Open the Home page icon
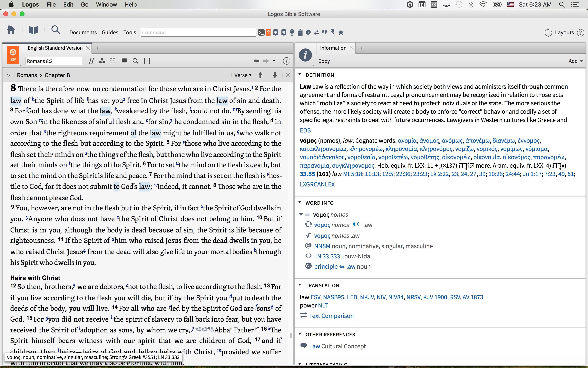Screen dimensions: 588x368 tap(11, 30)
